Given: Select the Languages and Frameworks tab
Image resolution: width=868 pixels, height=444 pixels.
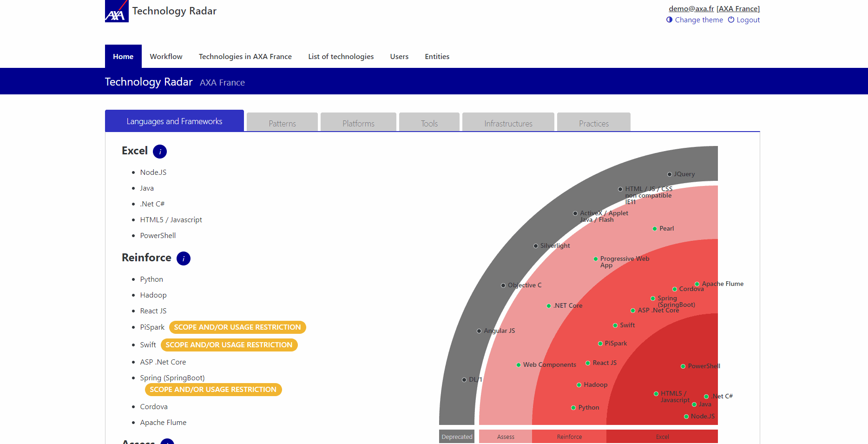Looking at the screenshot, I should pos(174,121).
